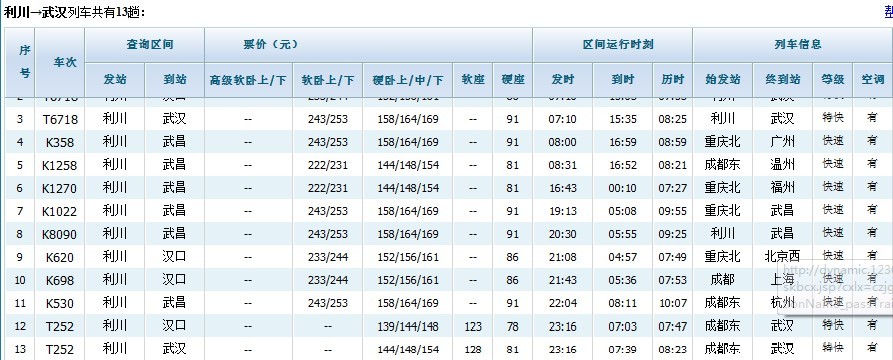Select train number K620
Image resolution: width=893 pixels, height=360 pixels.
pyautogui.click(x=60, y=257)
